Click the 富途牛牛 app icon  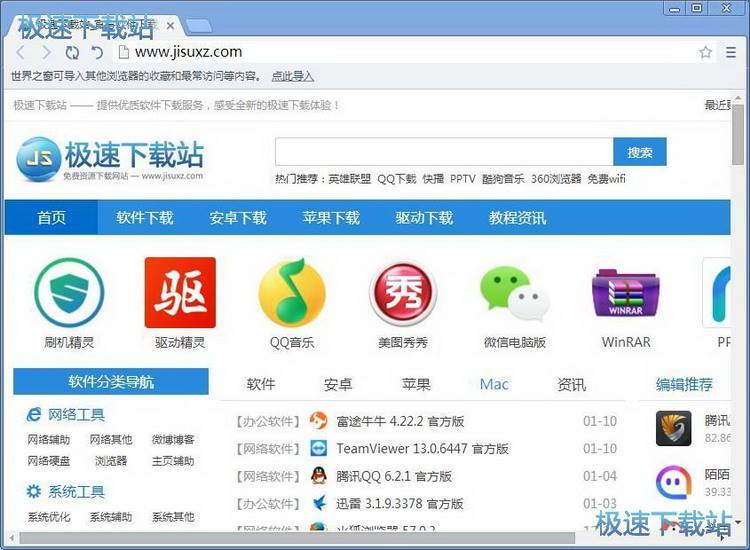(x=319, y=421)
